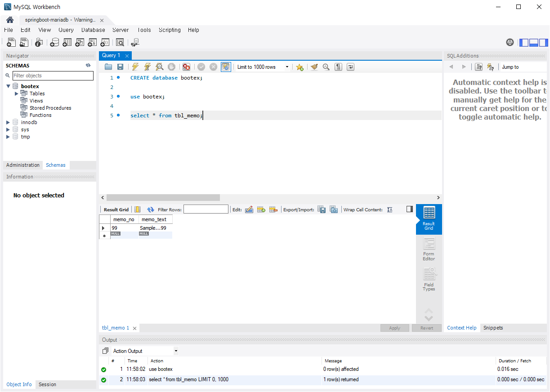
Task: Import records from an external file
Action: pyautogui.click(x=334, y=209)
